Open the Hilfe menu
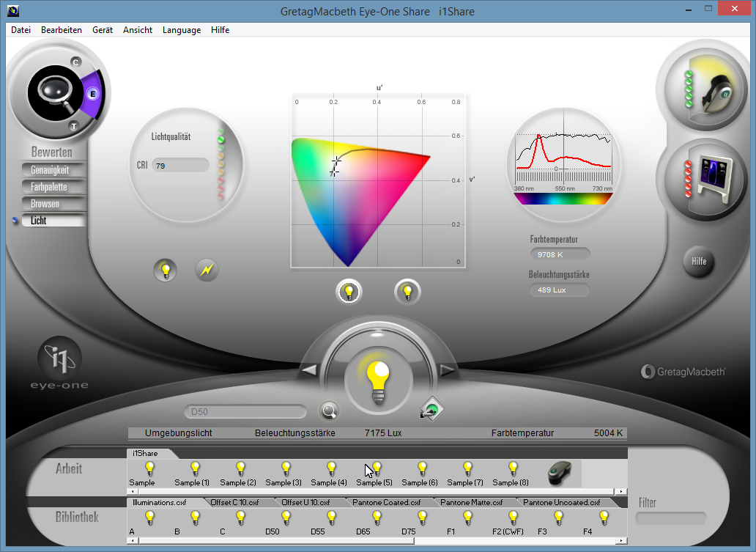Viewport: 756px width, 552px height. [x=220, y=30]
